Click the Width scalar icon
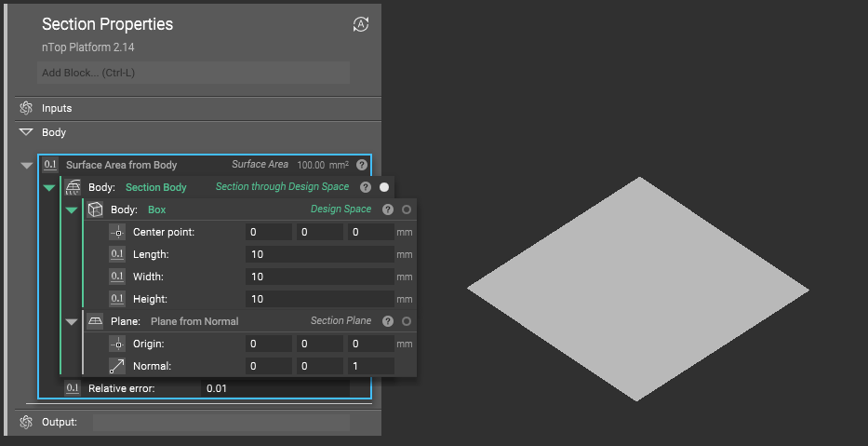The width and height of the screenshot is (868, 446). point(117,277)
